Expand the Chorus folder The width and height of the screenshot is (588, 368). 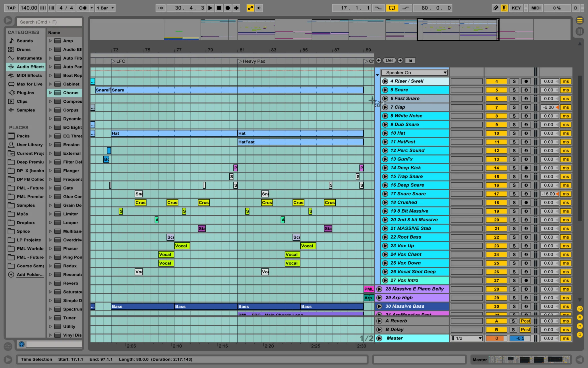coord(51,93)
